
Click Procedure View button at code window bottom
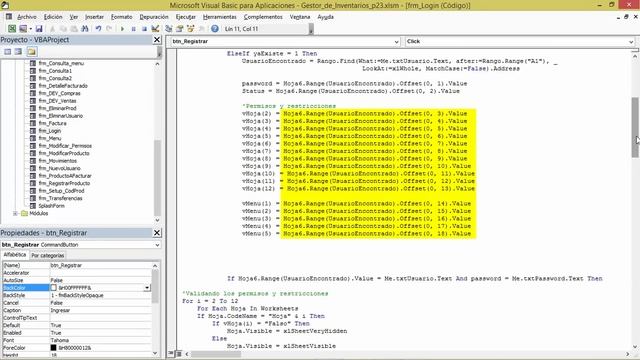click(x=171, y=354)
